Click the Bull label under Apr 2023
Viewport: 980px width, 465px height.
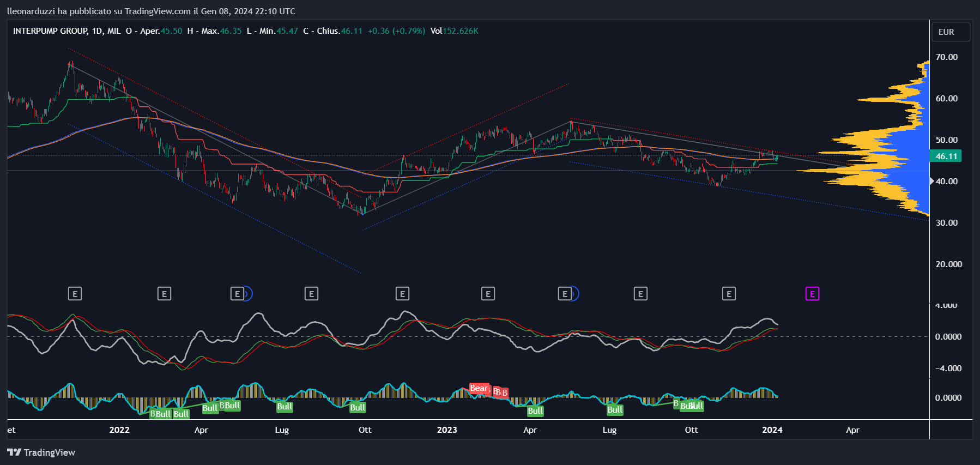pyautogui.click(x=535, y=410)
